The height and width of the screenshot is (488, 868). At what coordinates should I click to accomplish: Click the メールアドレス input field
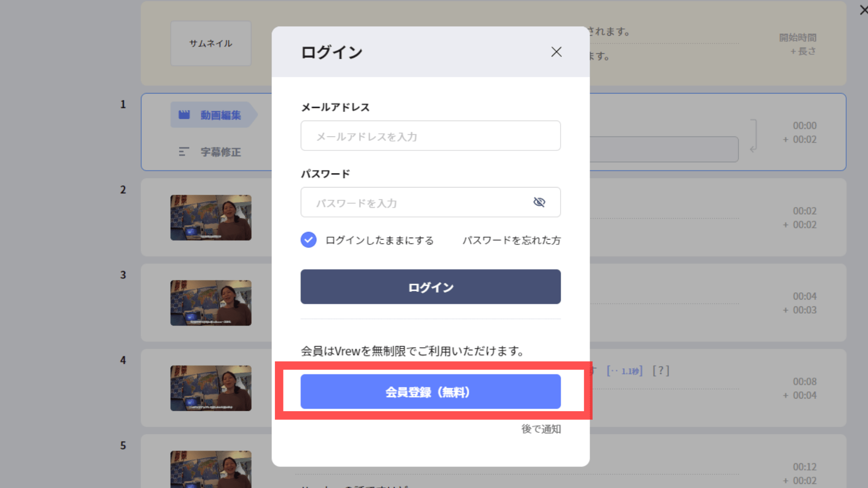(x=430, y=136)
